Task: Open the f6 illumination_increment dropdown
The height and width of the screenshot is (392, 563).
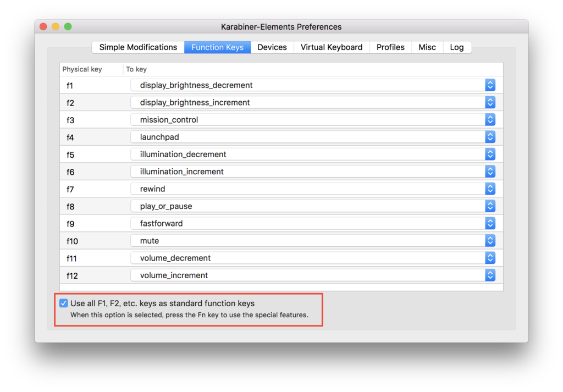Action: coord(313,172)
